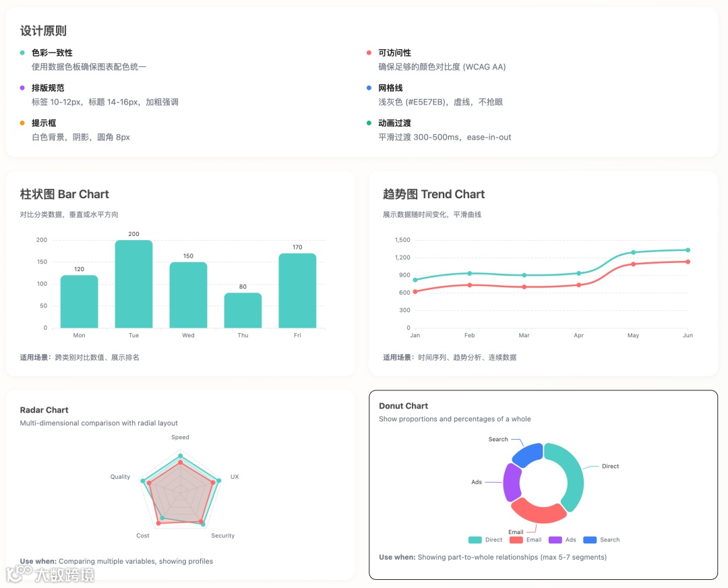
Task: Click the Direct legend swatch in Donut Chart
Action: [x=475, y=539]
